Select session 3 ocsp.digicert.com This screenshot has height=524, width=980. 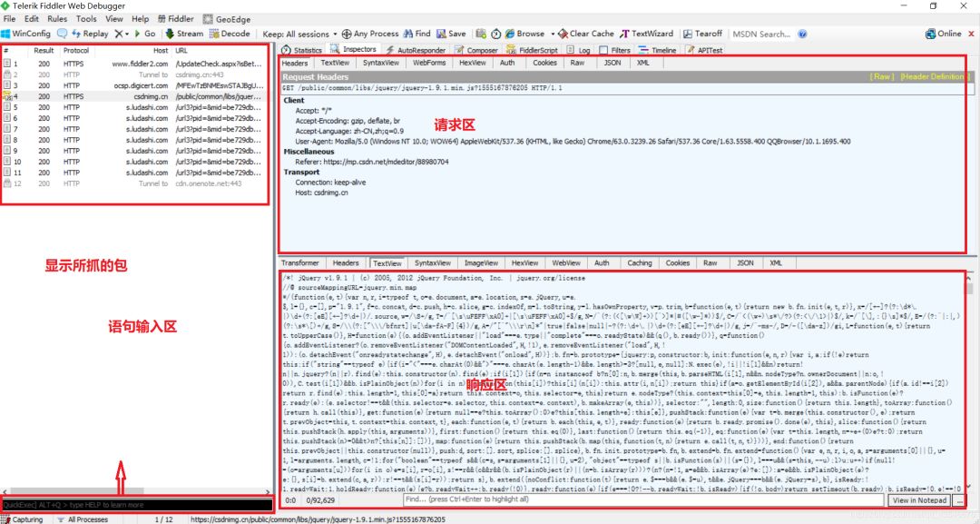click(x=134, y=85)
